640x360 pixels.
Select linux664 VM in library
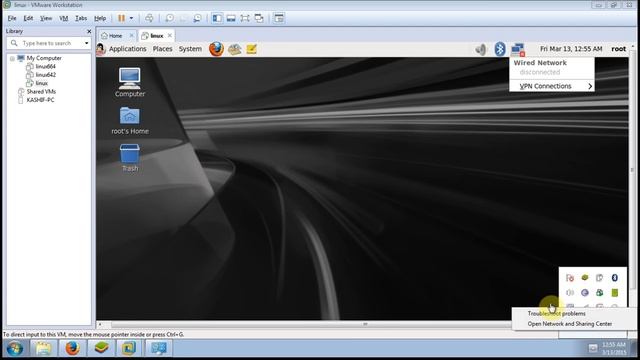point(45,66)
